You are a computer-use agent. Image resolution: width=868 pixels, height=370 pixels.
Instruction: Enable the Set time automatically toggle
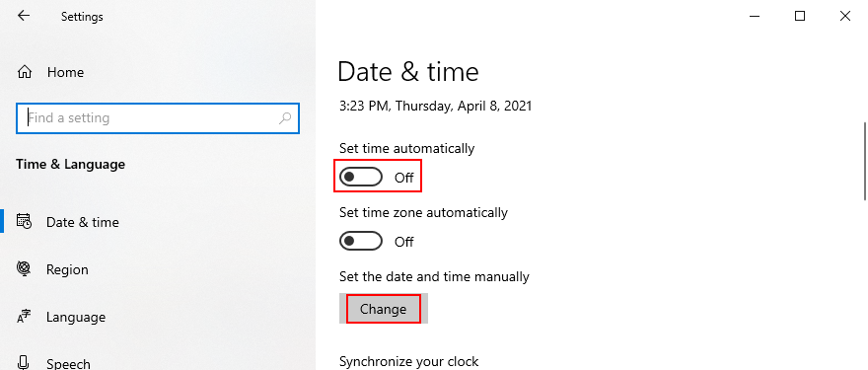(x=361, y=178)
